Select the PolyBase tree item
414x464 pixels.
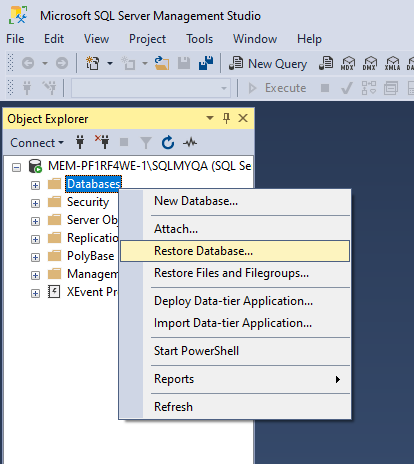[x=90, y=256]
